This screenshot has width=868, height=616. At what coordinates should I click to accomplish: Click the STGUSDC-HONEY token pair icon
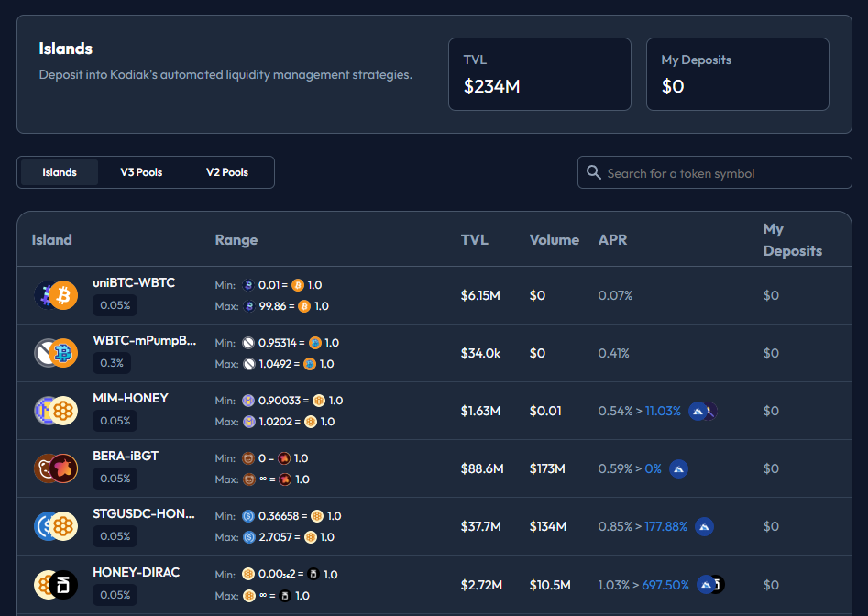pyautogui.click(x=56, y=526)
